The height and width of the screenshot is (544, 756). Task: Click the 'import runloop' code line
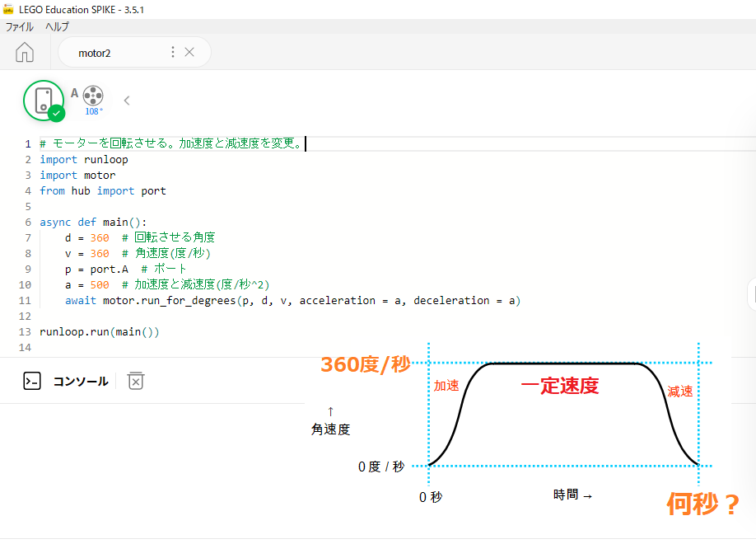[84, 159]
